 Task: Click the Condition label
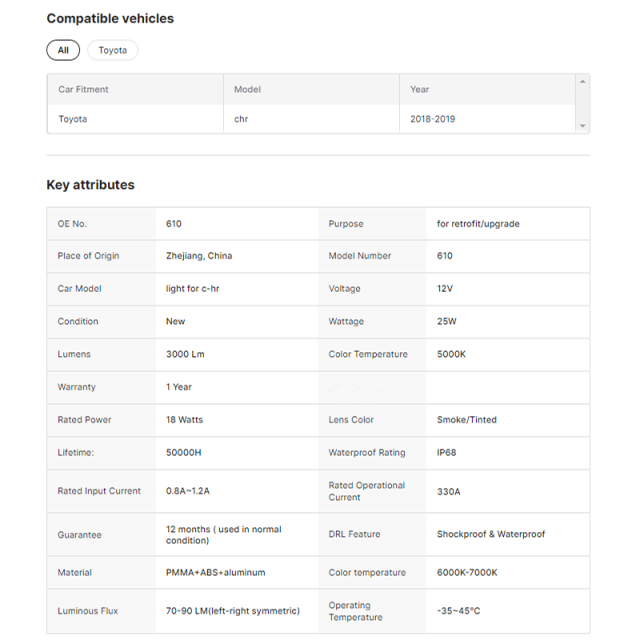point(78,321)
